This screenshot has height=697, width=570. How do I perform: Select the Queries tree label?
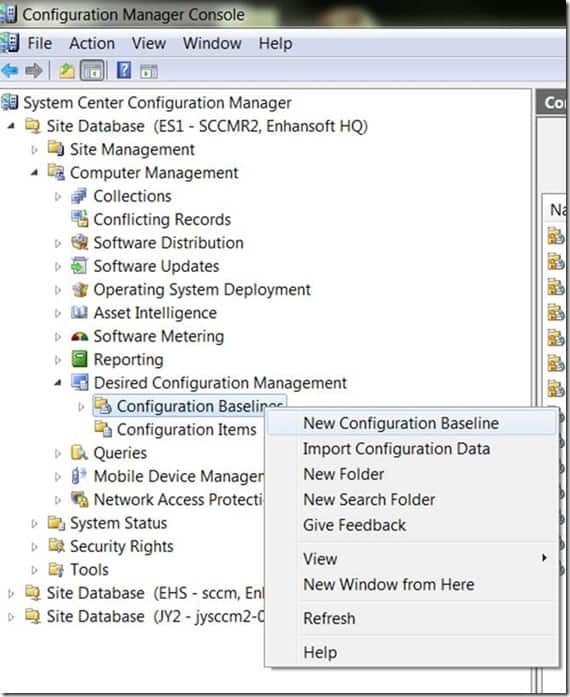pyautogui.click(x=120, y=453)
